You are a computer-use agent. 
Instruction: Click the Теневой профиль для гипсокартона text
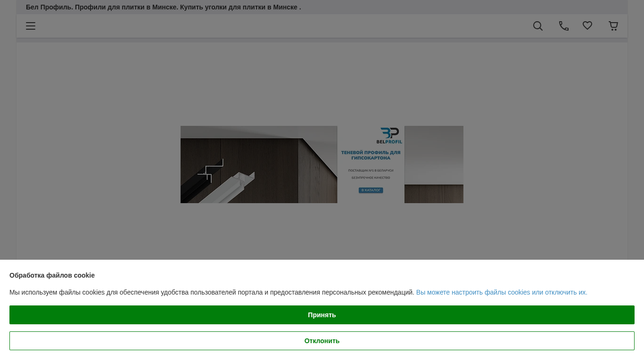coord(371,155)
